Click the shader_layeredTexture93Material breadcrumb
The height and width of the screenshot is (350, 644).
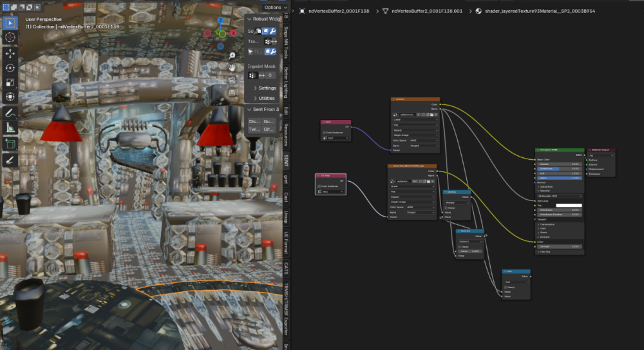tap(535, 11)
